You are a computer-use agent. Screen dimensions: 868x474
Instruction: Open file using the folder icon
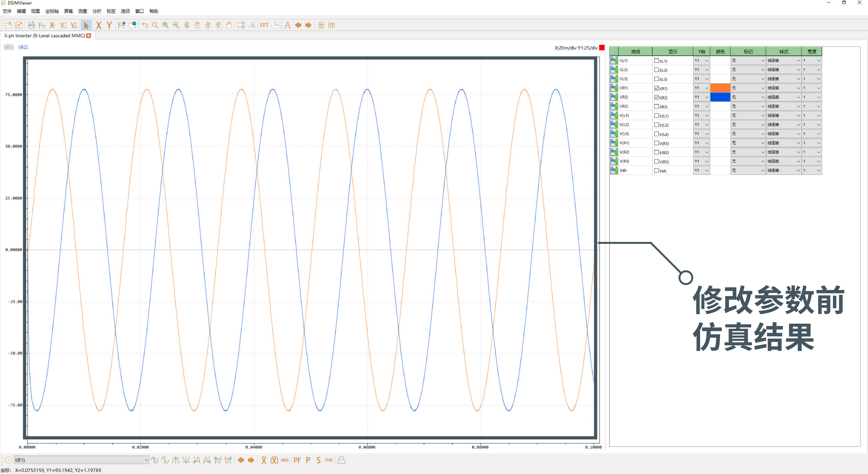point(8,25)
